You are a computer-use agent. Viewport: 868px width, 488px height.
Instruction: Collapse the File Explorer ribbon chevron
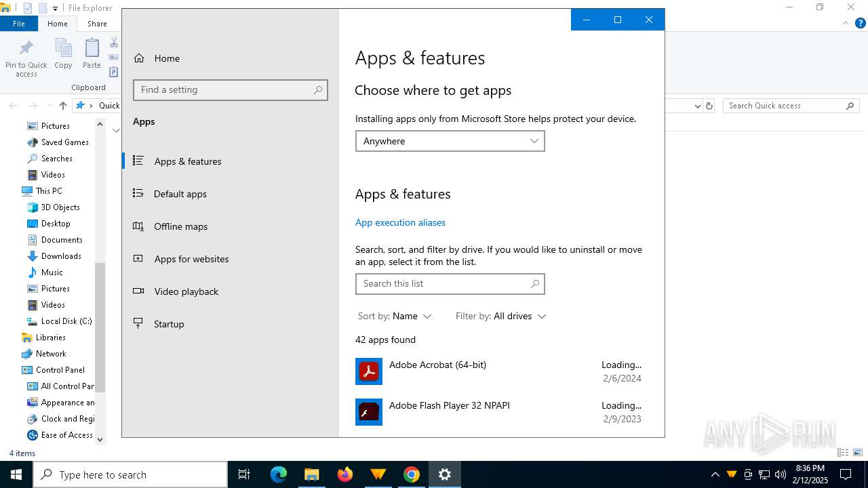845,23
